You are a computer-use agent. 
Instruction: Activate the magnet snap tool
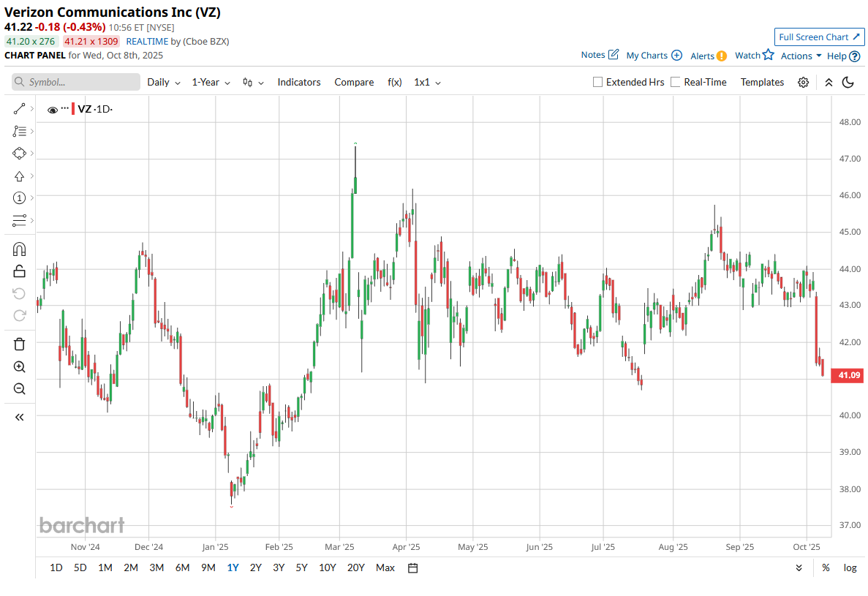point(19,249)
